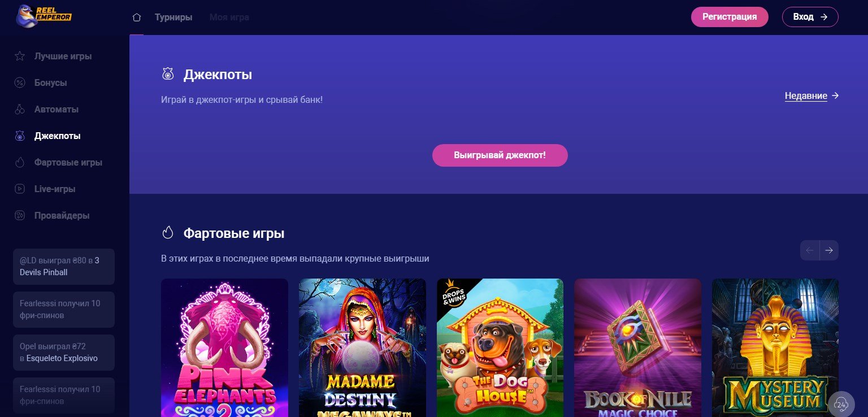Click the Вход login button
This screenshot has width=868, height=417.
click(810, 17)
